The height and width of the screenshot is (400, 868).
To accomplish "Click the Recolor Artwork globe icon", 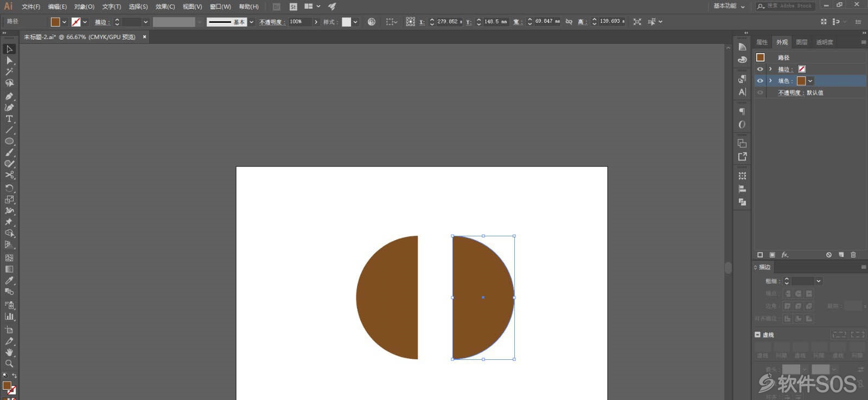I will tap(372, 22).
